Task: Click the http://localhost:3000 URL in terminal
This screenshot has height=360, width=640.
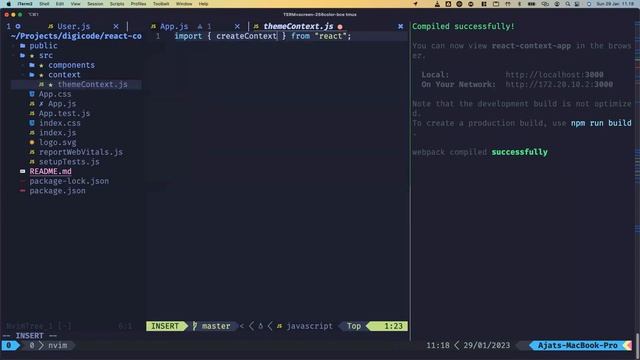Action: pyautogui.click(x=554, y=75)
